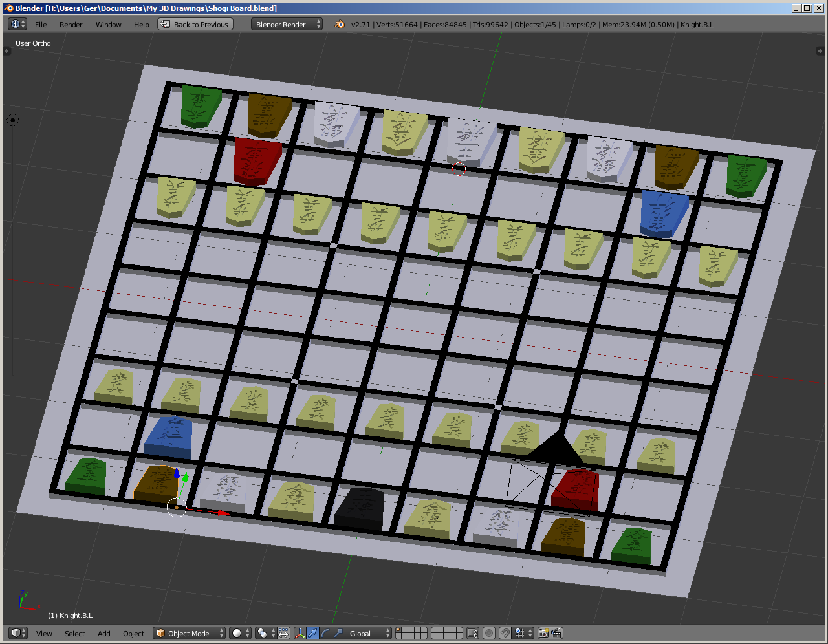
Task: Open the View menu in 3D viewport header
Action: pos(44,634)
